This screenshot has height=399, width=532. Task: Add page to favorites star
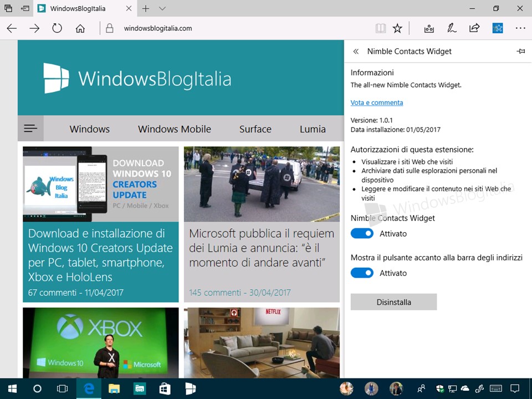(397, 28)
